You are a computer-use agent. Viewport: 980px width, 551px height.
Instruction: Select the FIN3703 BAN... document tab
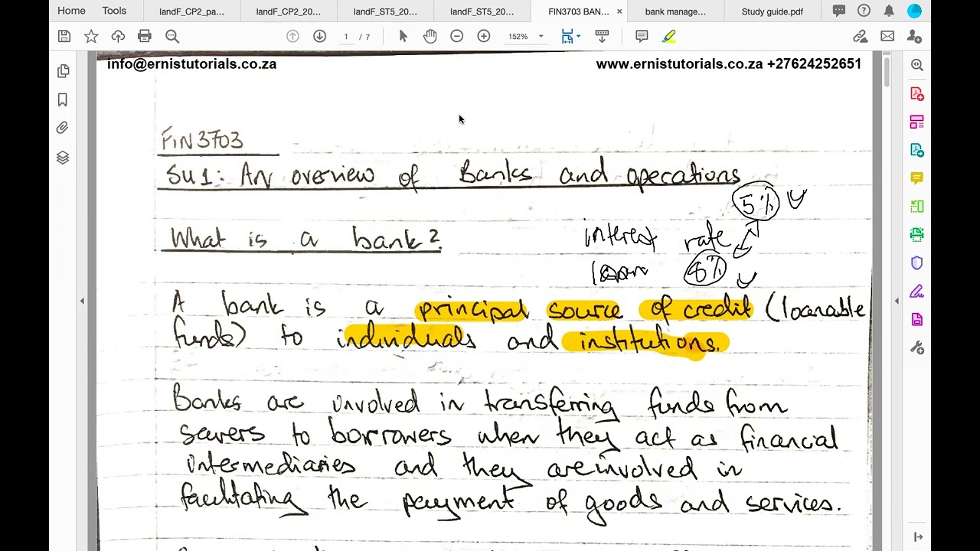[578, 11]
